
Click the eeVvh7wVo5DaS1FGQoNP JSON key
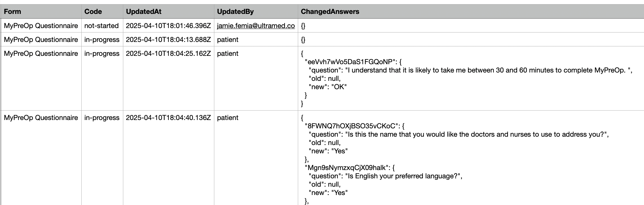[x=350, y=62]
